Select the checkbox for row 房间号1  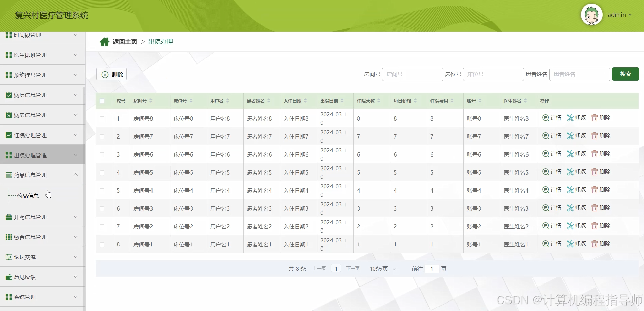tap(102, 245)
